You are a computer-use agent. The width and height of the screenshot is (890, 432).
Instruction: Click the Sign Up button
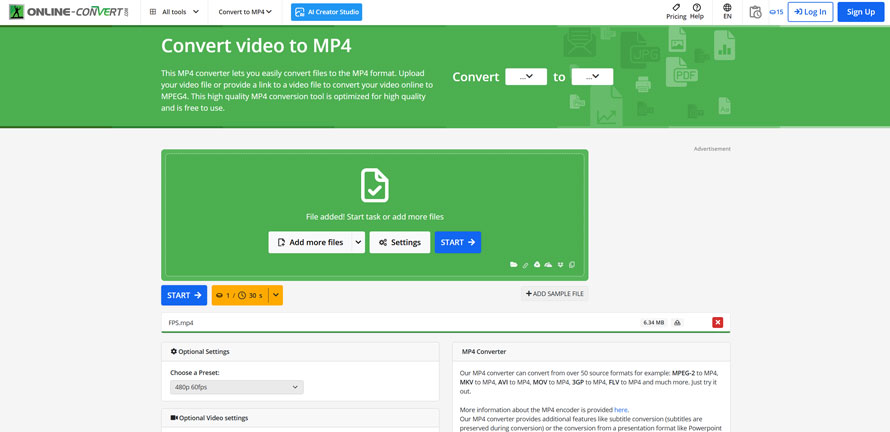[860, 12]
